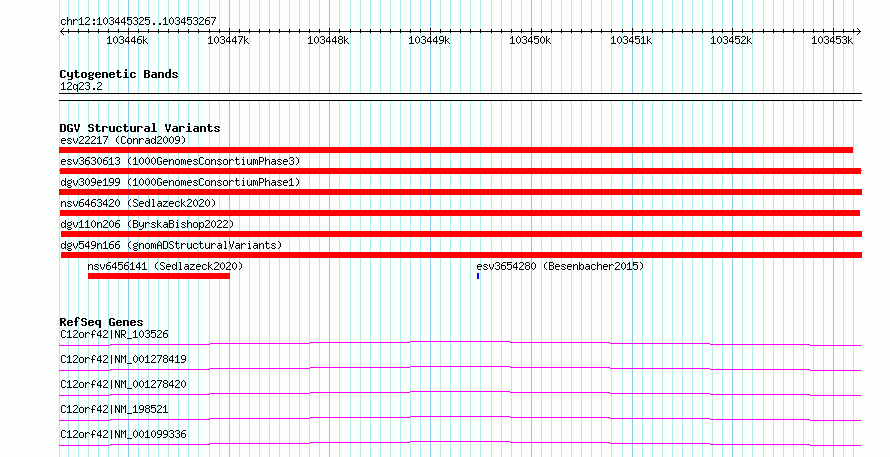Click the 103452k ruler label
Screen dimensions: 890x457
point(731,40)
